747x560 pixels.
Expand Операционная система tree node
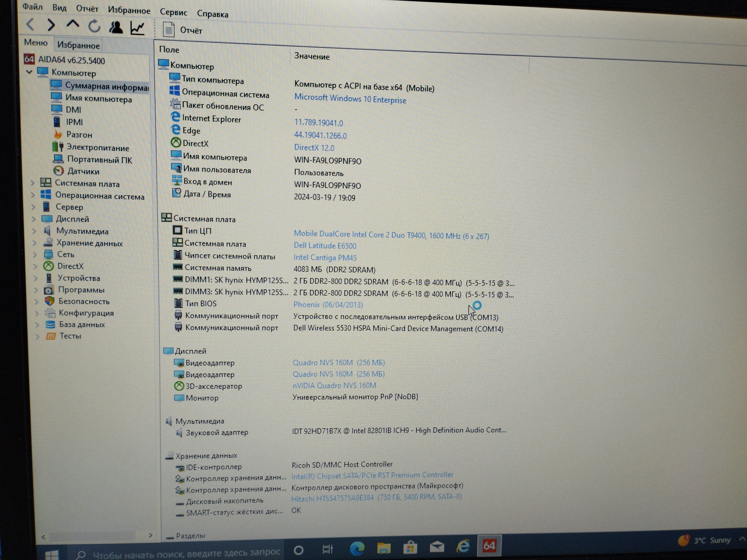click(x=33, y=195)
